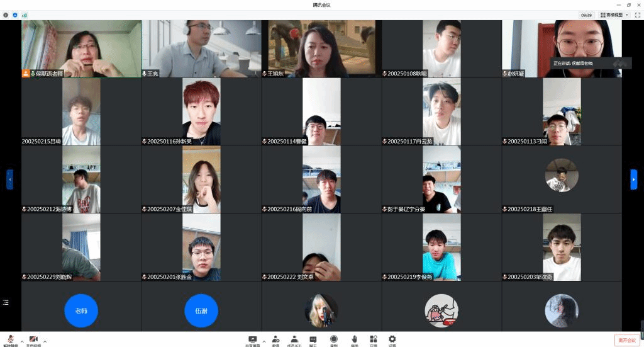The image size is (644, 347).
Task: Expand the camera options arrow
Action: [x=45, y=341]
